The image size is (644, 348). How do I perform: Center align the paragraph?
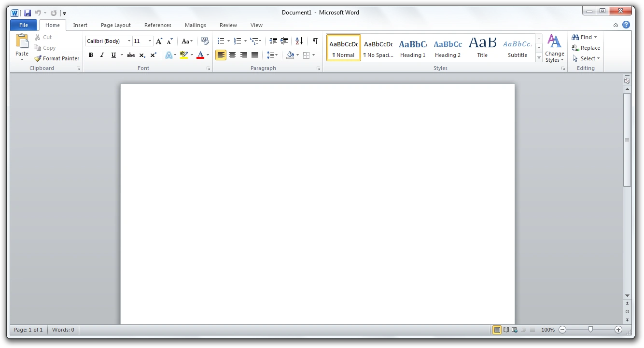[x=232, y=55]
